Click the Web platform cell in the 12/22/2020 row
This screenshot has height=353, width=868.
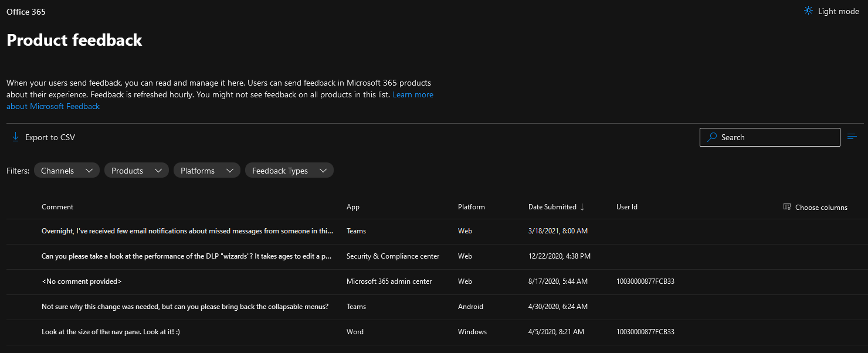[465, 256]
